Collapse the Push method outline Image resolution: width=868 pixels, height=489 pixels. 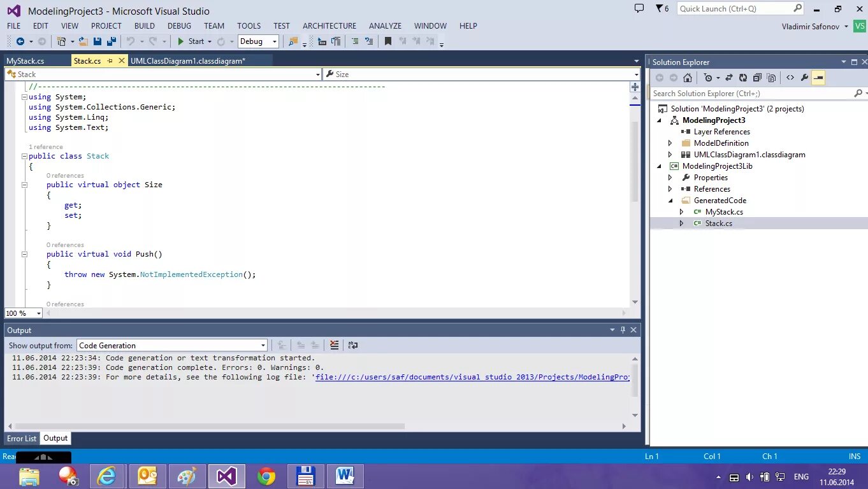point(24,254)
